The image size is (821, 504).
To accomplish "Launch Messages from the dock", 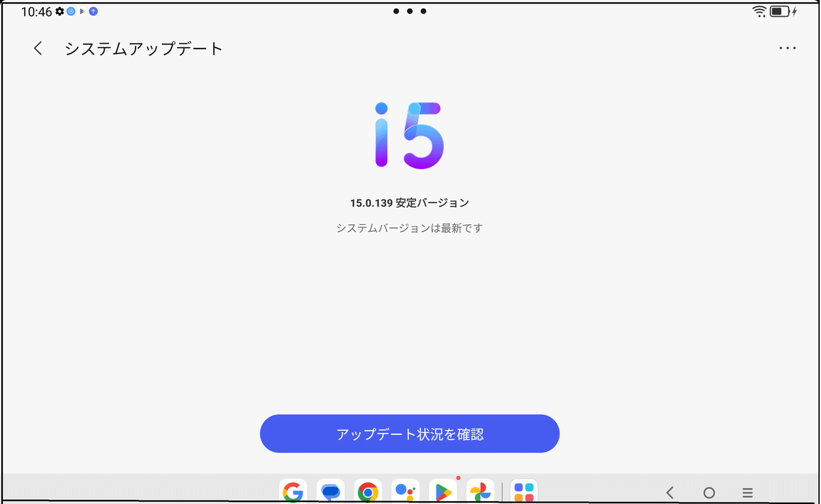I will click(x=330, y=491).
